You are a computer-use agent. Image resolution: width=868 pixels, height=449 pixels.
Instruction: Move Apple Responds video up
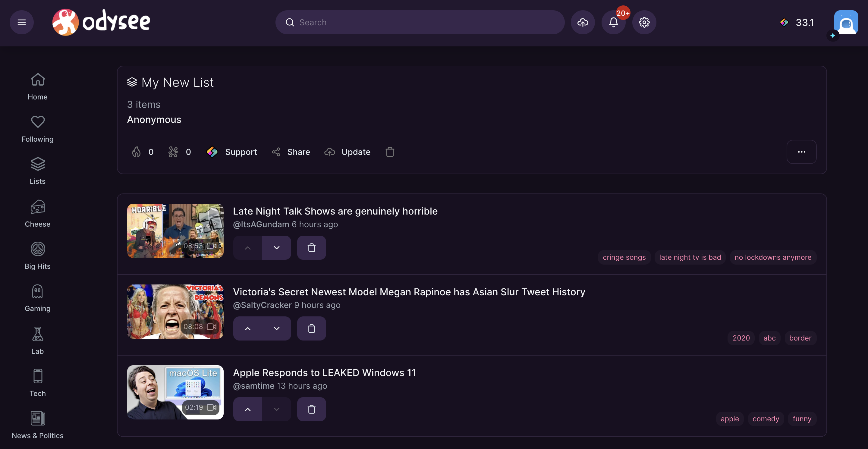click(x=248, y=409)
